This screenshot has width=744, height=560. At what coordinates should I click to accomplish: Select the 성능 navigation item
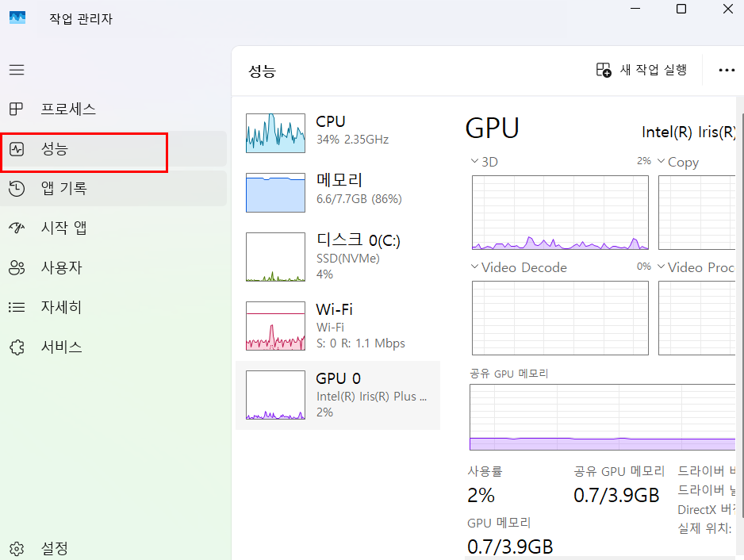point(114,149)
